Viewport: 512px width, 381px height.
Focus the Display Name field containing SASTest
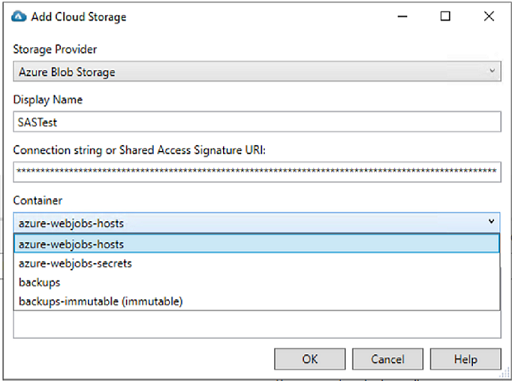[257, 122]
